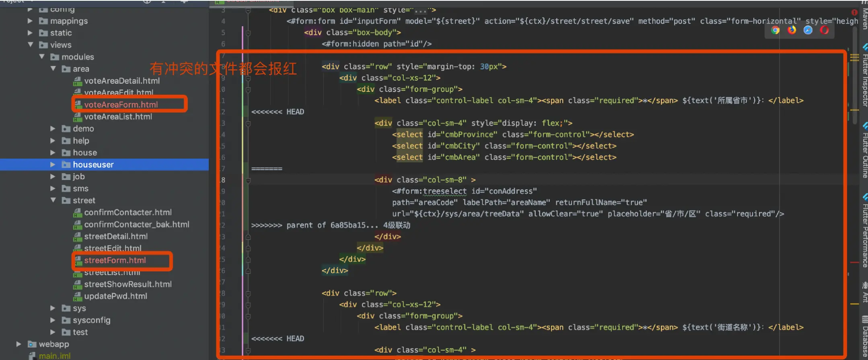Expand the houseuser folder

53,165
